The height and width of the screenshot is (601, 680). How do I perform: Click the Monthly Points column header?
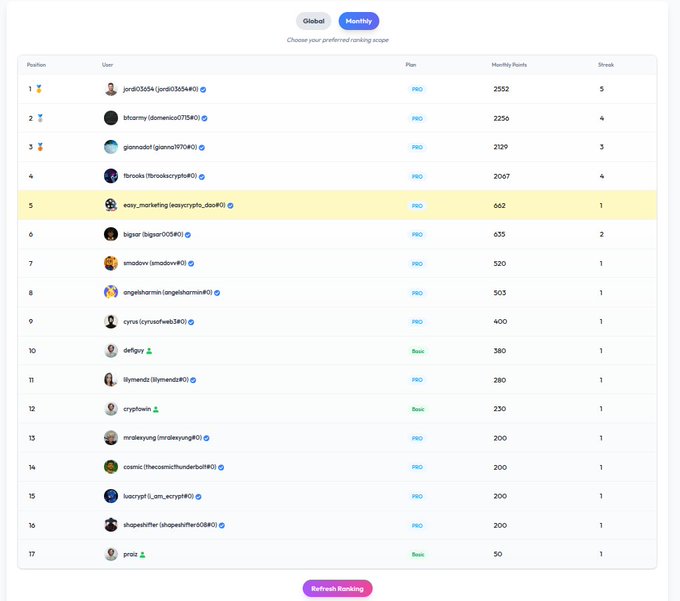coord(509,65)
